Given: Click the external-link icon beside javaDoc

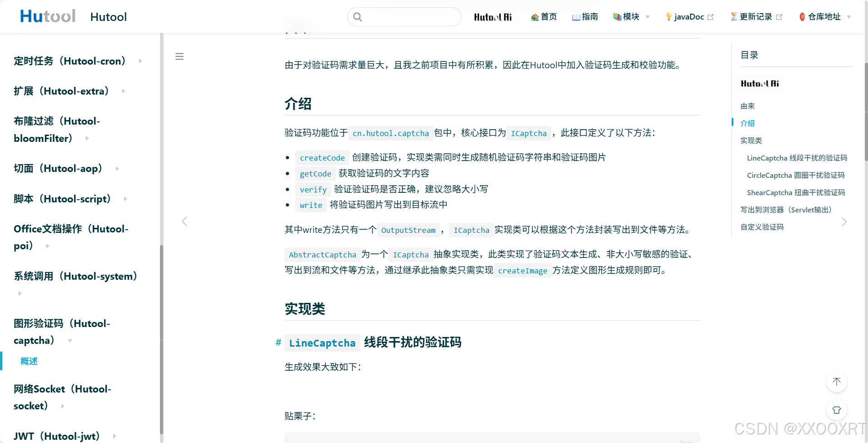Looking at the screenshot, I should [x=711, y=17].
